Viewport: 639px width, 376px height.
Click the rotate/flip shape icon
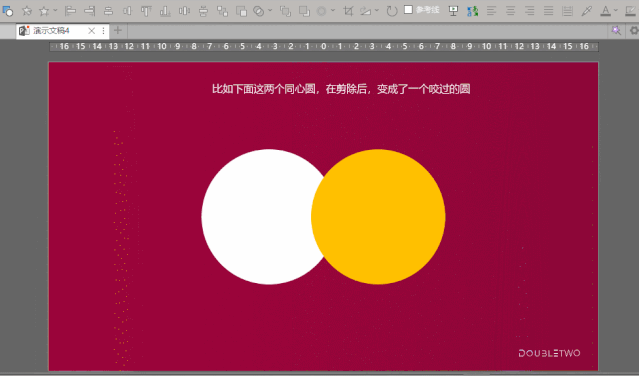coord(366,11)
